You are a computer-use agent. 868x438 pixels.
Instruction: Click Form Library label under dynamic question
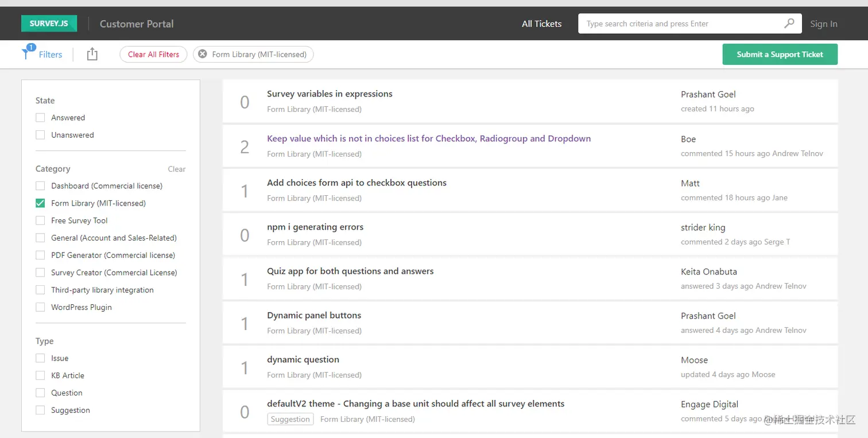pos(314,375)
